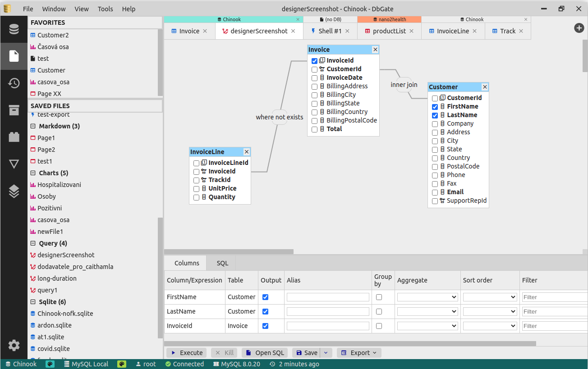Close the Customer table in designer
Viewport: 588px width, 369px height.
[x=485, y=87]
